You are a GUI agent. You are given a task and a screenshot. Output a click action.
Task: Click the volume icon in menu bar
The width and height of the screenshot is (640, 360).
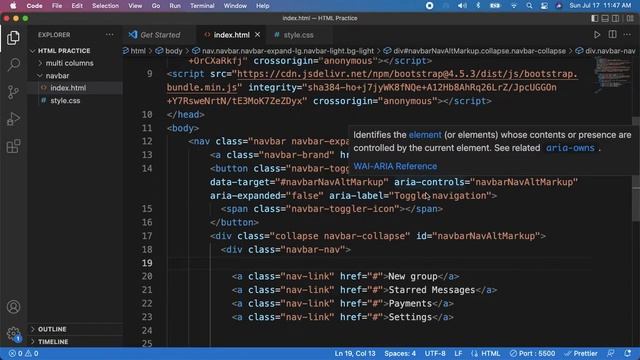[x=462, y=6]
